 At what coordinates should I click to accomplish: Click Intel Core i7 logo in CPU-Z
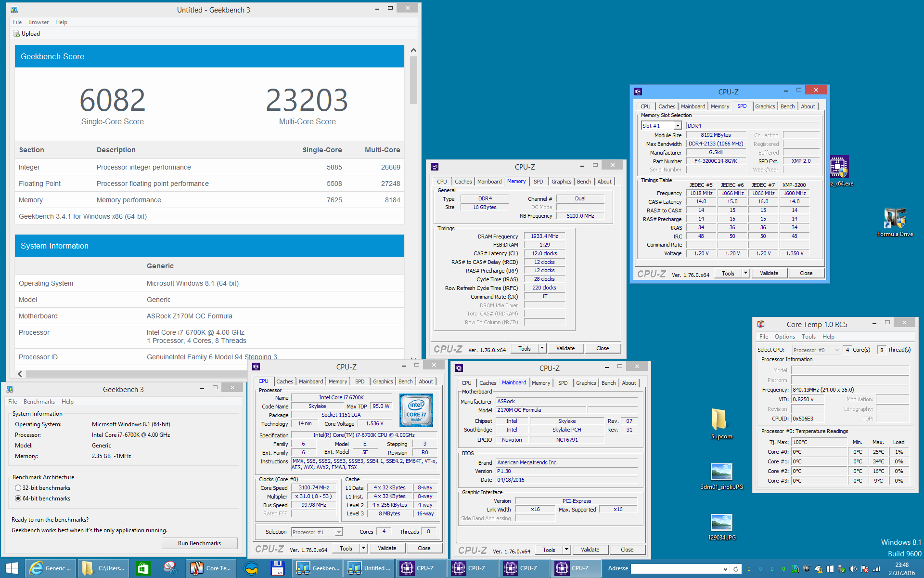click(x=416, y=410)
